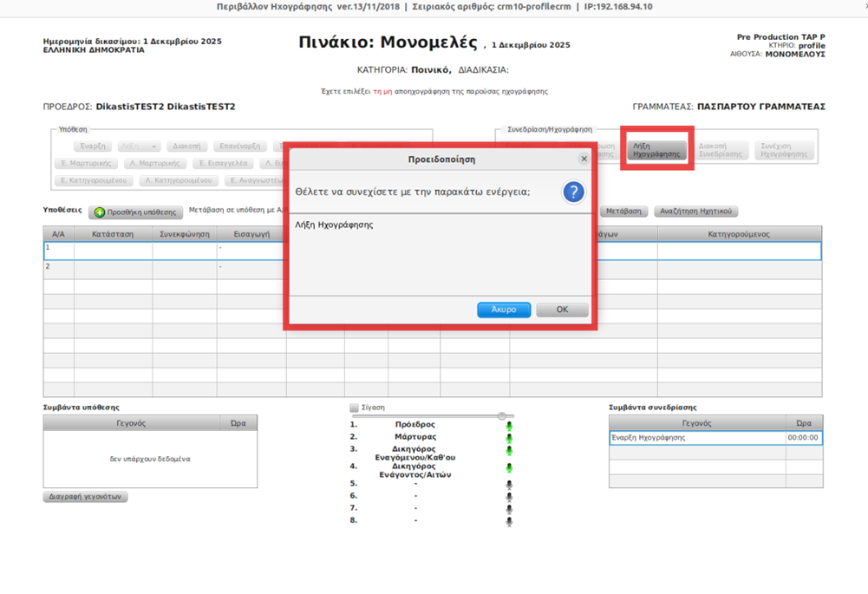The height and width of the screenshot is (594, 868).
Task: Open the Λήξη dropdown in Υπόθεση panel
Action: pos(139,147)
